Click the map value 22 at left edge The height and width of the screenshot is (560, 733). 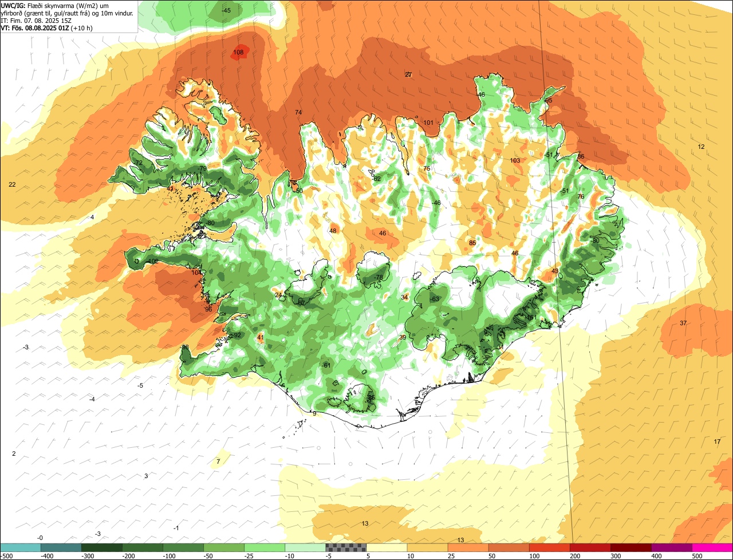point(12,184)
